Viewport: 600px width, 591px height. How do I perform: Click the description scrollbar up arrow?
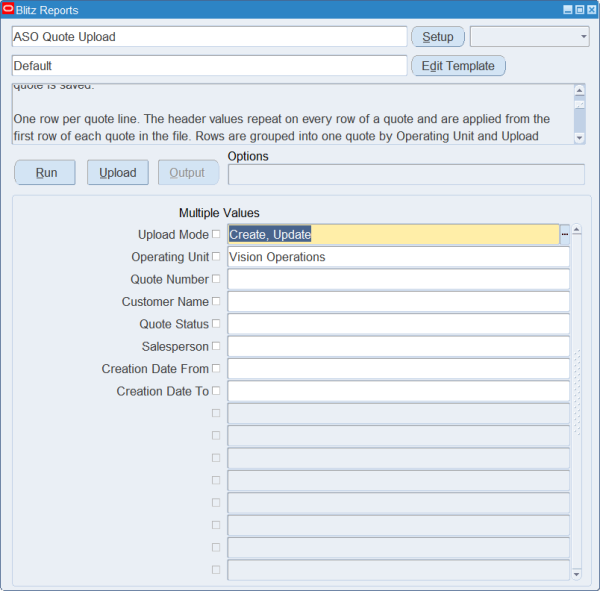(x=580, y=90)
